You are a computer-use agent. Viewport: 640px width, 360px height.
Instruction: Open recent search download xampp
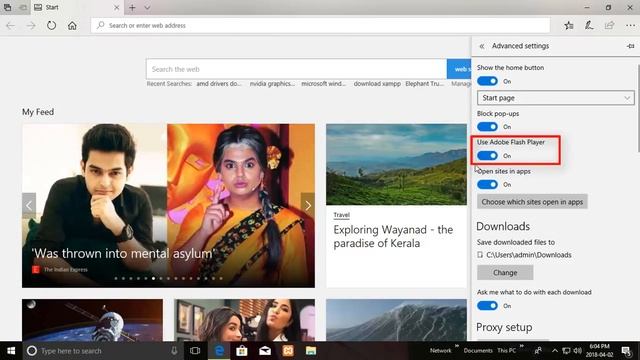pyautogui.click(x=377, y=84)
